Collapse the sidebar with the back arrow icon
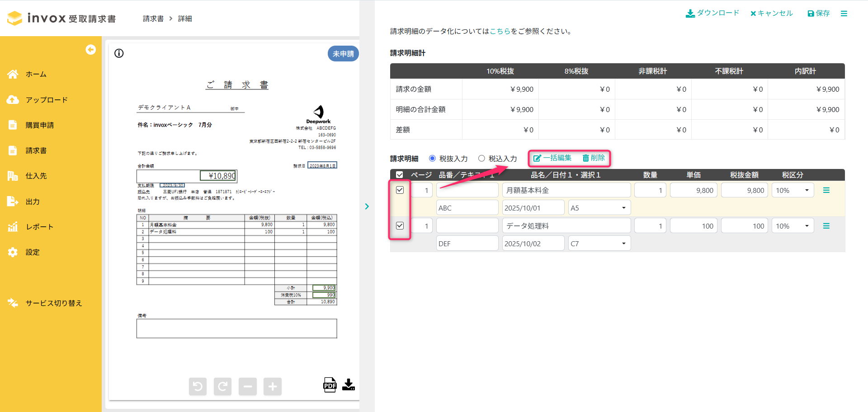The height and width of the screenshot is (412, 868). point(90,50)
